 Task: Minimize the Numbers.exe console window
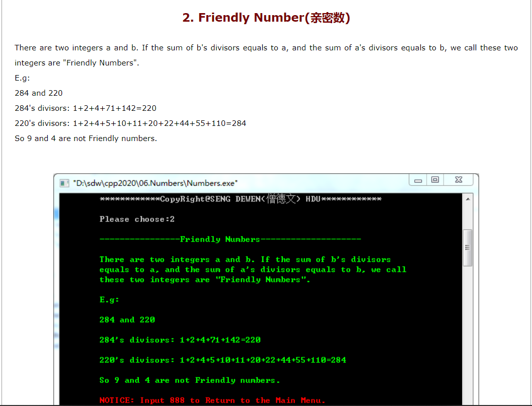[418, 180]
